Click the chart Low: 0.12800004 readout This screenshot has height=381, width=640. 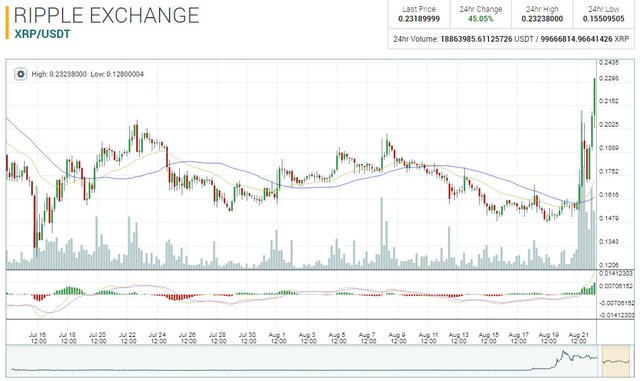[x=117, y=74]
